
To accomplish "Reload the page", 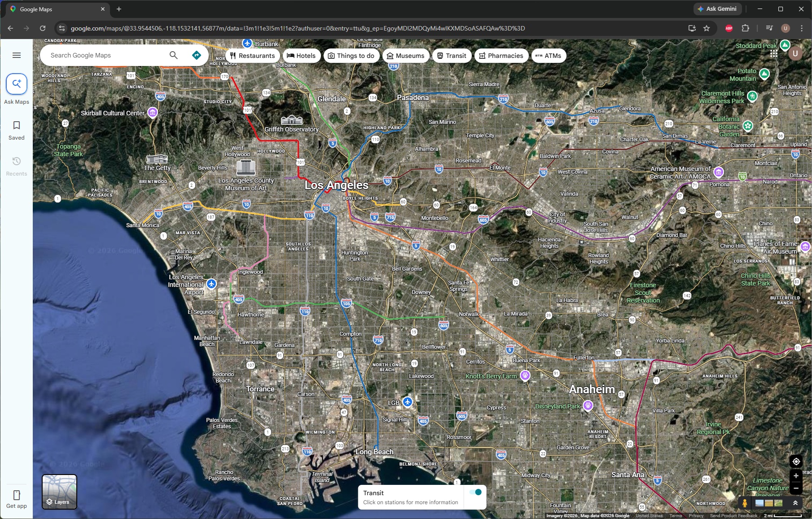I will click(43, 28).
